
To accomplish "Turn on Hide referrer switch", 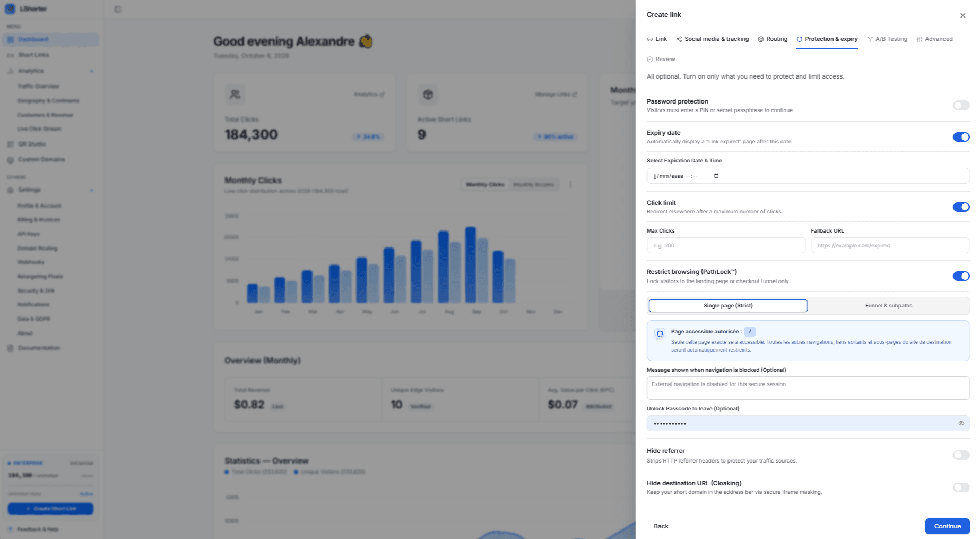I will 961,455.
